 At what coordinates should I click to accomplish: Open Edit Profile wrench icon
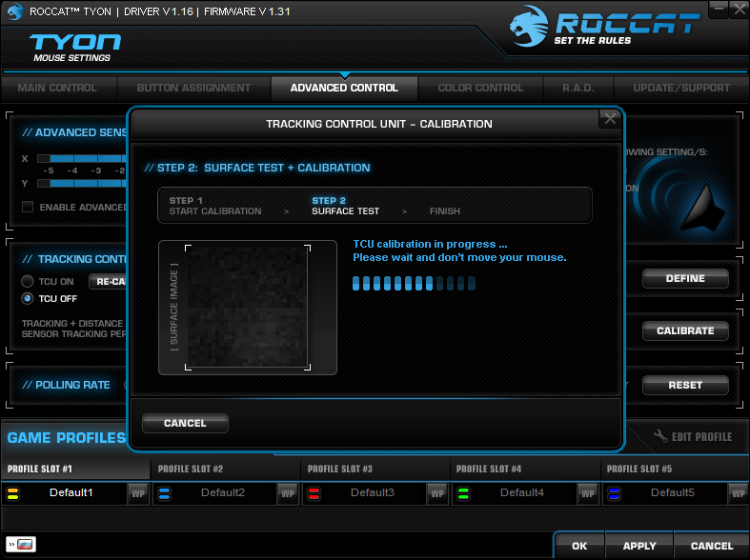[660, 436]
